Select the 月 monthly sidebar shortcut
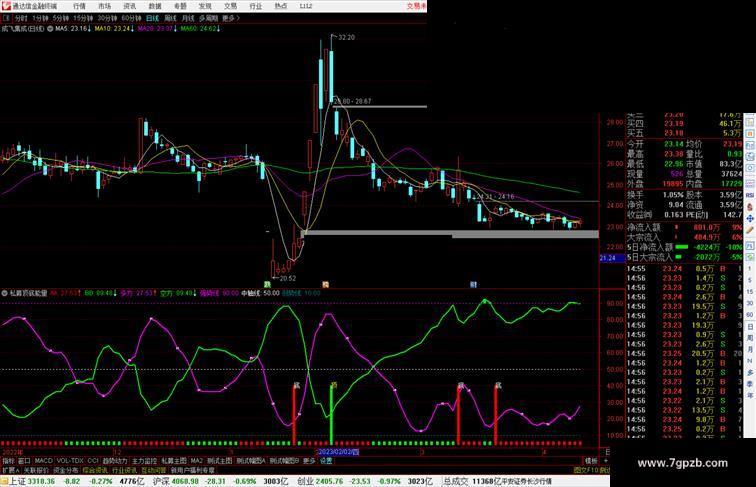756x487 pixels. click(750, 349)
